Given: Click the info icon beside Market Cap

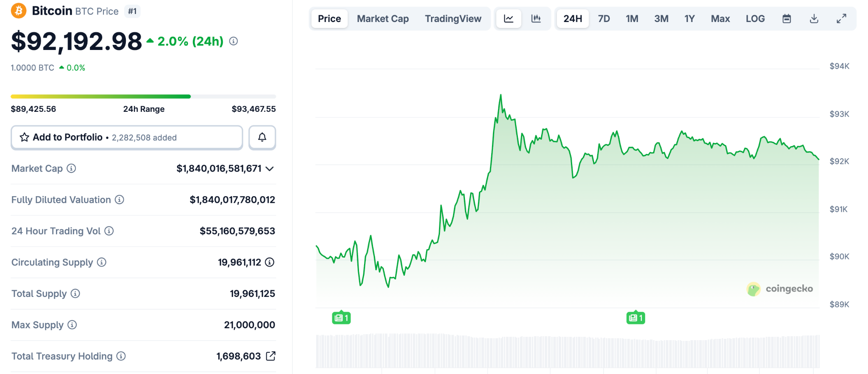Looking at the screenshot, I should tap(72, 169).
